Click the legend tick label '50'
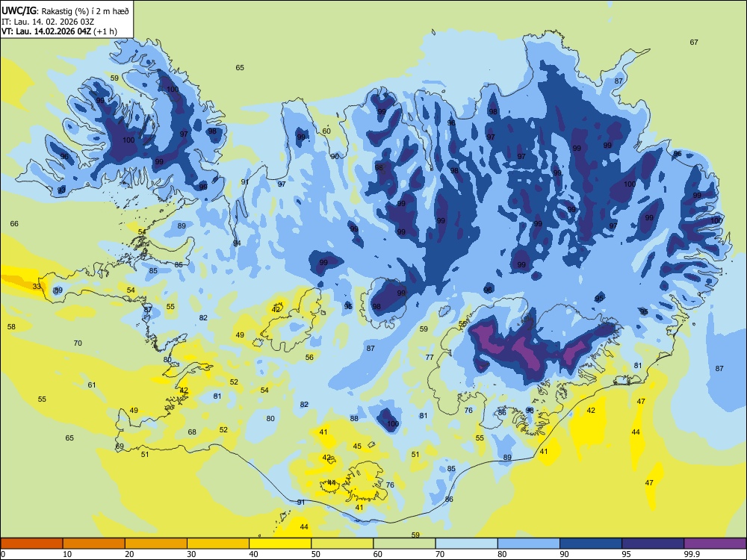 [316, 554]
